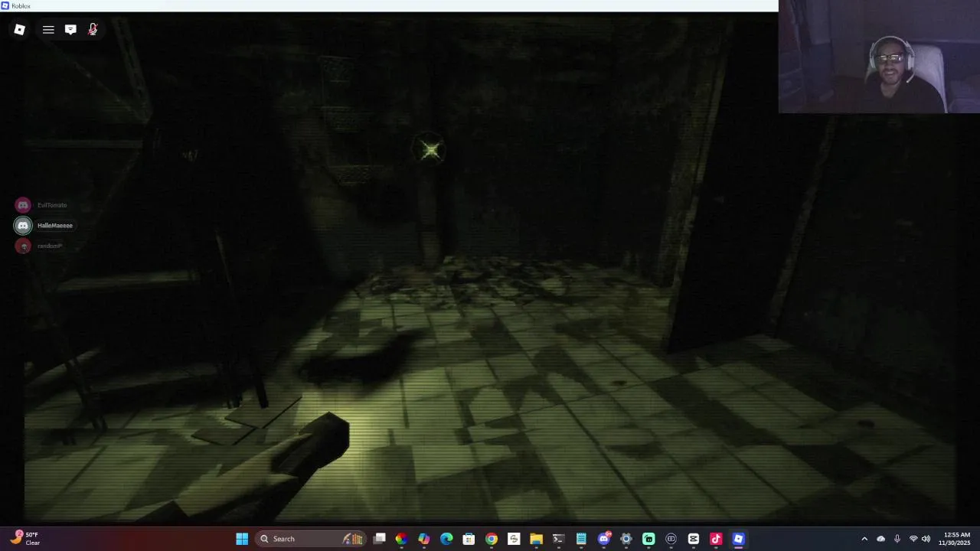The width and height of the screenshot is (980, 551).
Task: Open the volume speaker tray icon
Action: [926, 539]
